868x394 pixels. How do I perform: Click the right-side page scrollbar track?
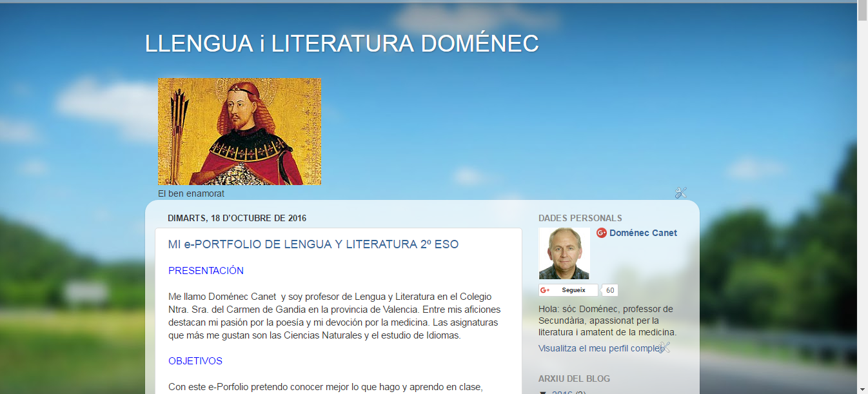click(x=863, y=193)
